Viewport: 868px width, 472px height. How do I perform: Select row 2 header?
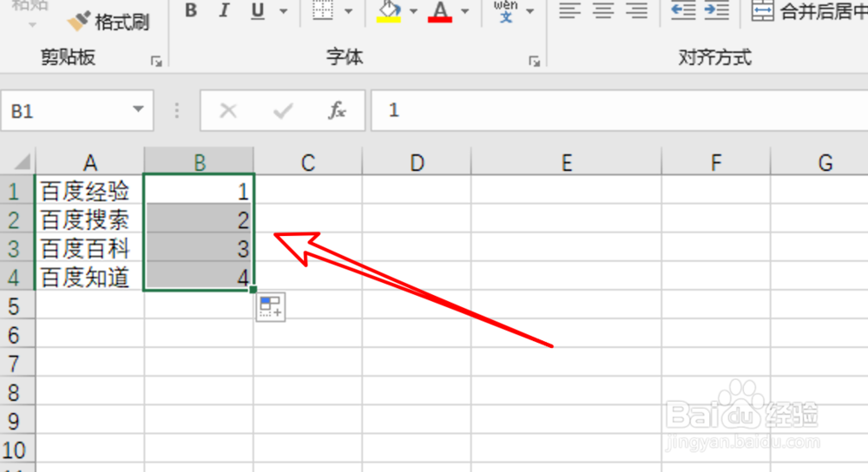tap(16, 220)
